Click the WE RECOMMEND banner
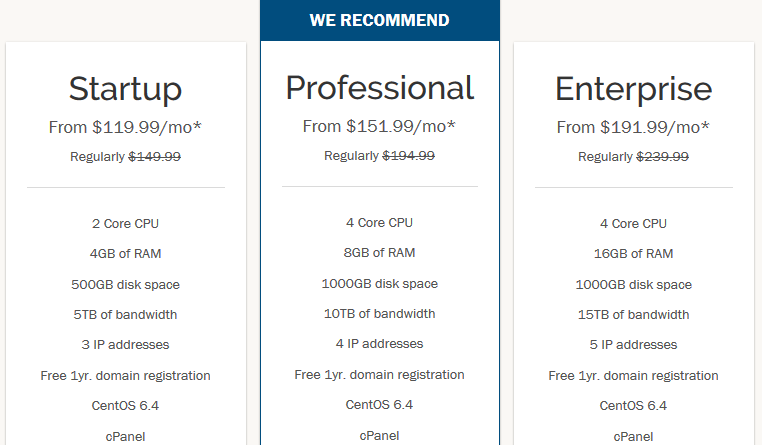Image resolution: width=762 pixels, height=445 pixels. coord(380,20)
